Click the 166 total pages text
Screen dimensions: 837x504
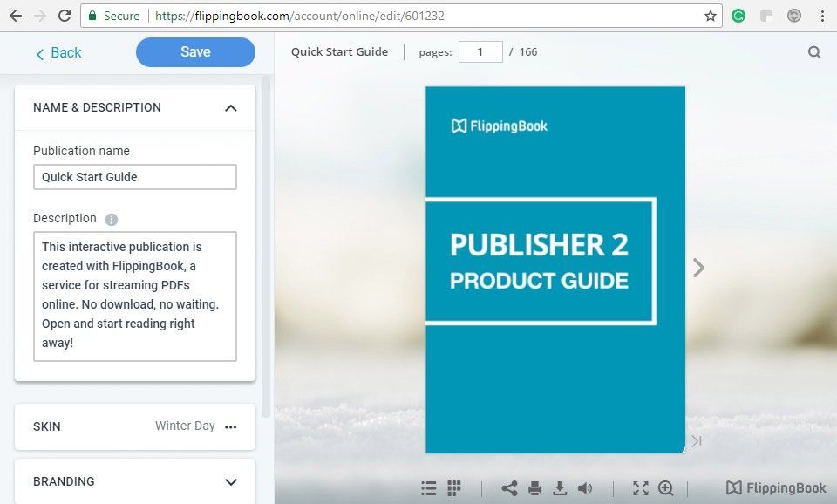[x=528, y=51]
